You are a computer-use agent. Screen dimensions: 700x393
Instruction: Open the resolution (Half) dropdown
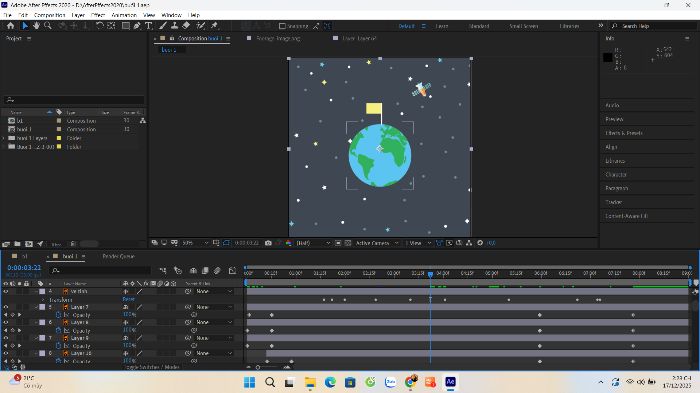(313, 243)
